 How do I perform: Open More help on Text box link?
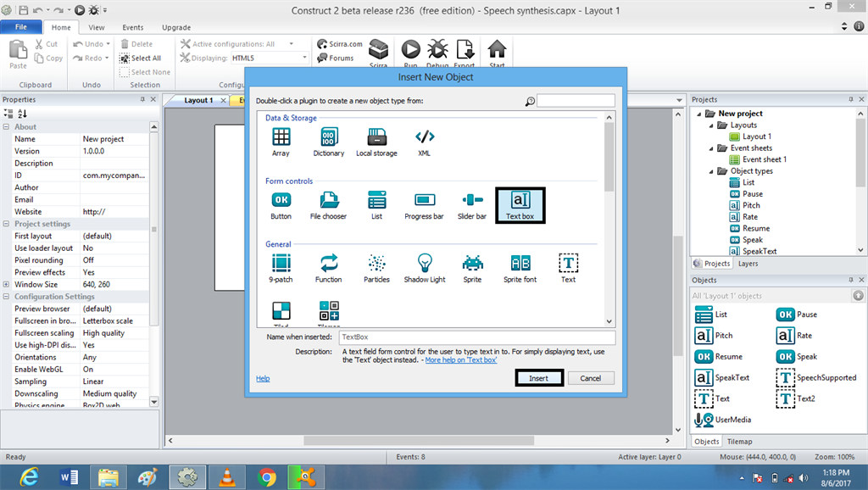pyautogui.click(x=461, y=360)
